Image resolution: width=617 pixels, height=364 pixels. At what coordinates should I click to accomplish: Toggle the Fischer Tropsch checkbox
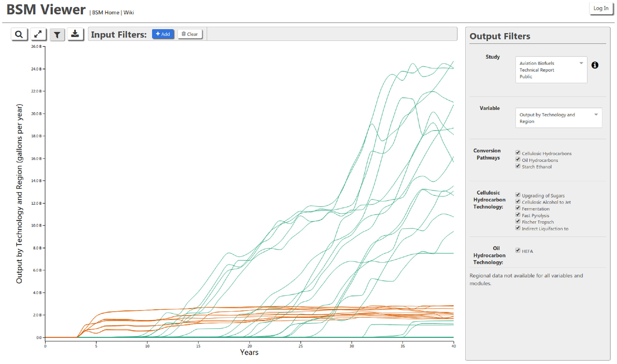point(518,221)
